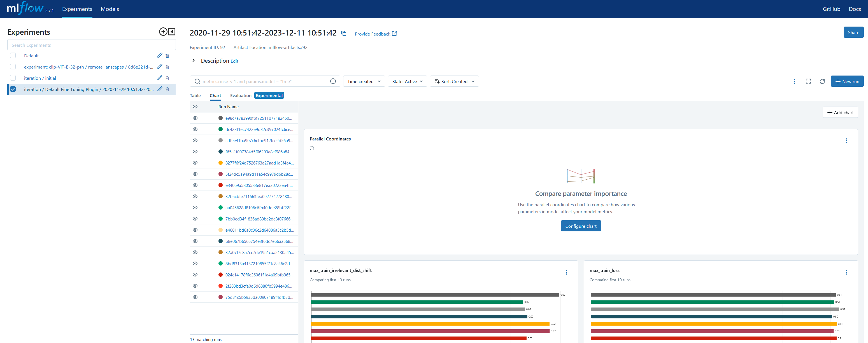Edit the Default Fine Tuning Plugin experiment name
868x343 pixels.
coord(160,89)
